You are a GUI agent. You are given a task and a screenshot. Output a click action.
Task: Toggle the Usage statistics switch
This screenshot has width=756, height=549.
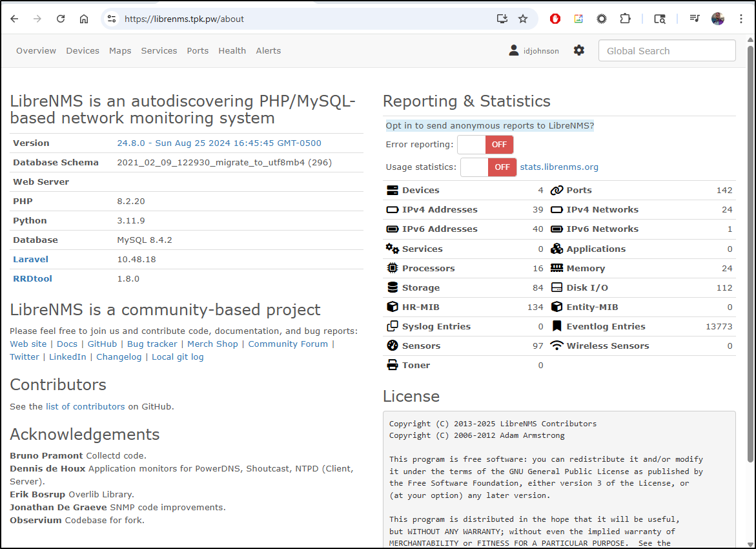[x=489, y=167]
